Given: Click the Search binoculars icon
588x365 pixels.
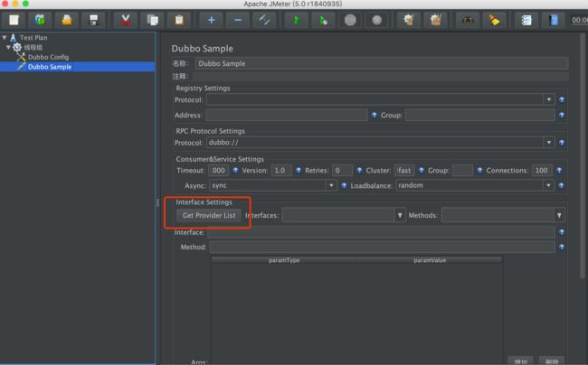Looking at the screenshot, I should click(x=468, y=20).
